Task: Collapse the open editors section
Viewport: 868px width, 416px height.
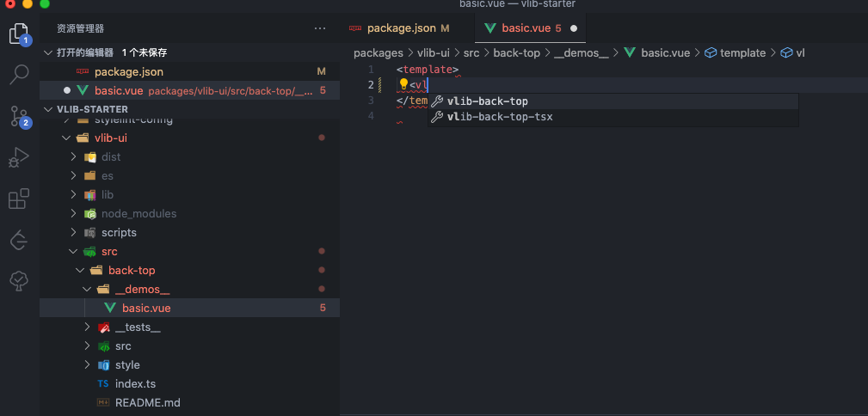Action: [48, 52]
